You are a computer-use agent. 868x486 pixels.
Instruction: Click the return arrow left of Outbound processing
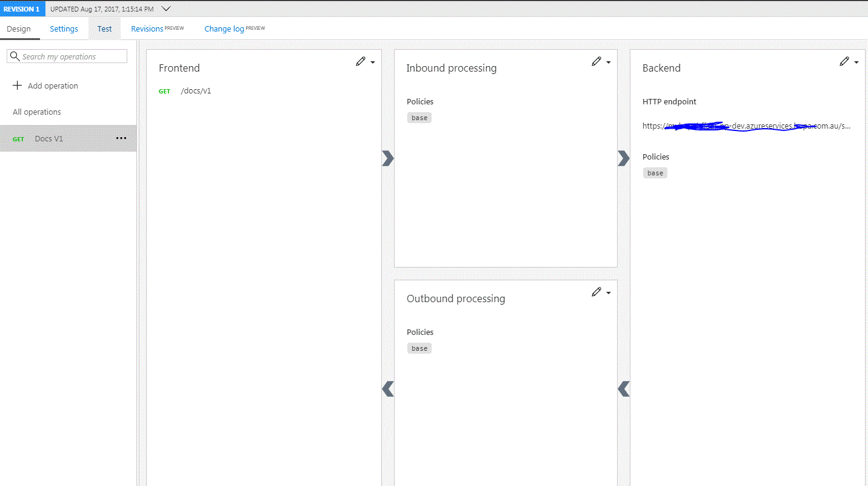[x=387, y=389]
